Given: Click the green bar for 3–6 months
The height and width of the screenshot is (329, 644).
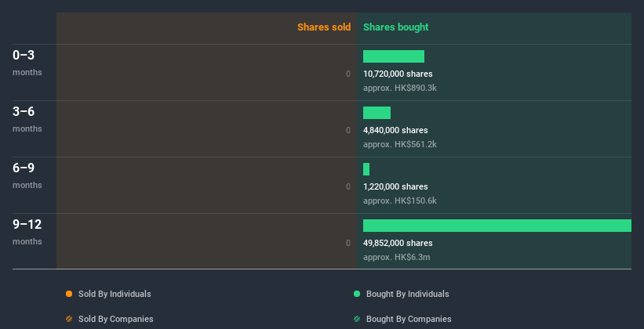Looking at the screenshot, I should click(x=377, y=113).
